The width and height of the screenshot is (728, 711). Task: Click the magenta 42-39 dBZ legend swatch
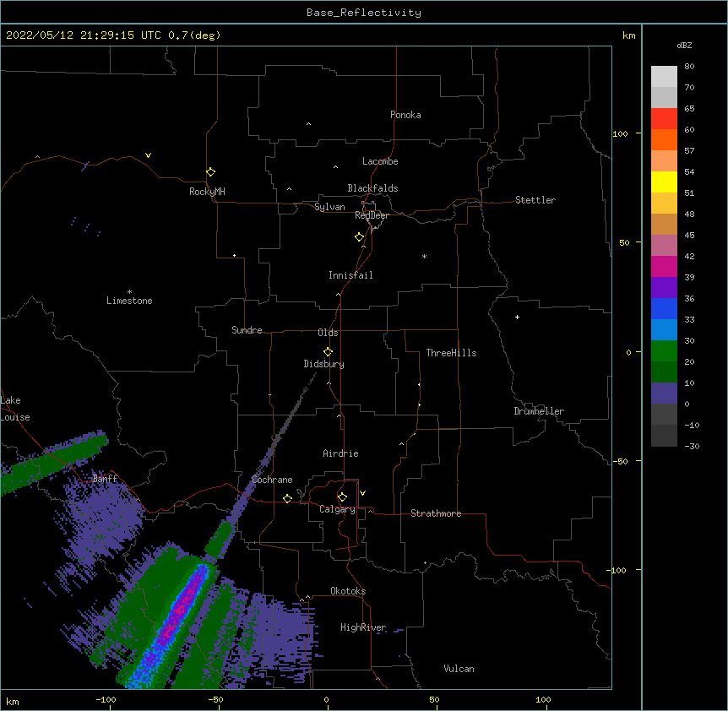664,266
